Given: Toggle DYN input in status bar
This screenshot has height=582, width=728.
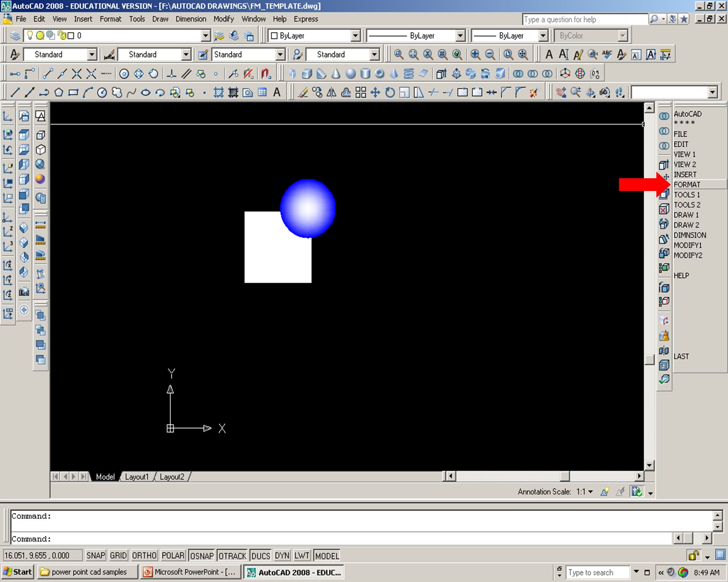Looking at the screenshot, I should click(x=282, y=556).
